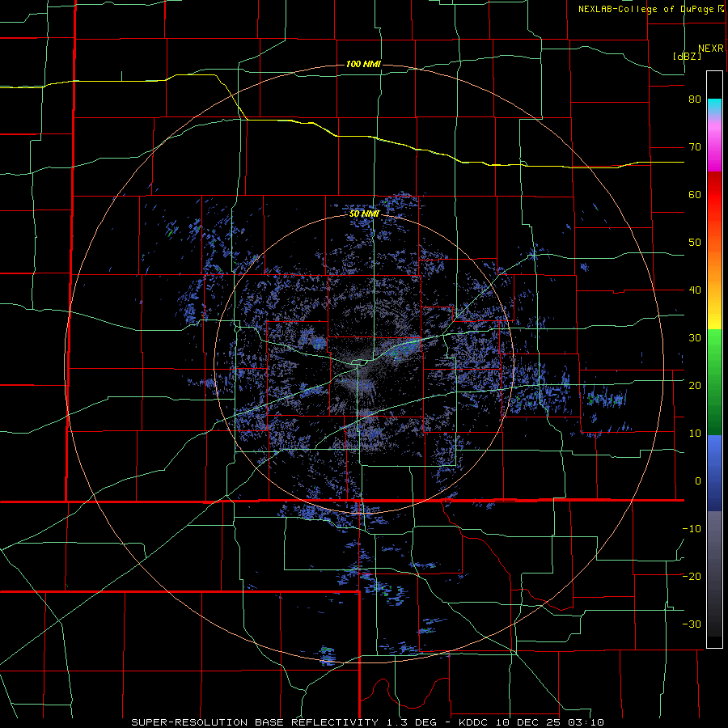The image size is (728, 728).
Task: Click the 10 DEC 25 03:10 timestamp
Action: pos(551,722)
